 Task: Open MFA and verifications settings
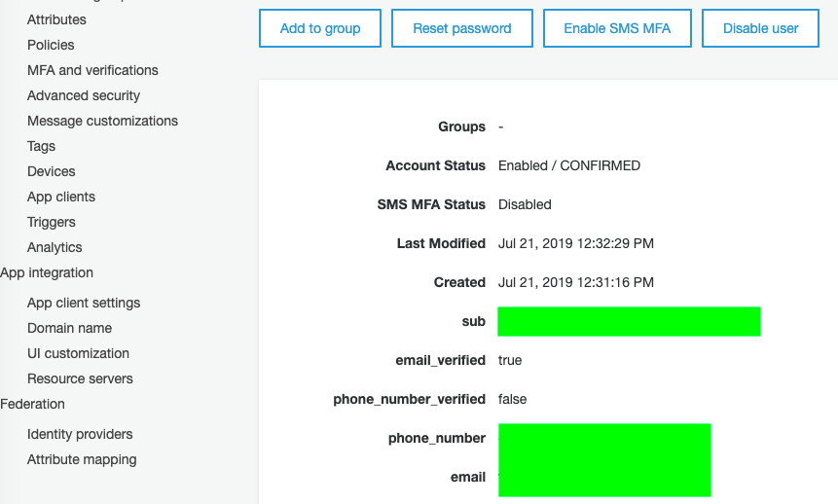click(92, 70)
